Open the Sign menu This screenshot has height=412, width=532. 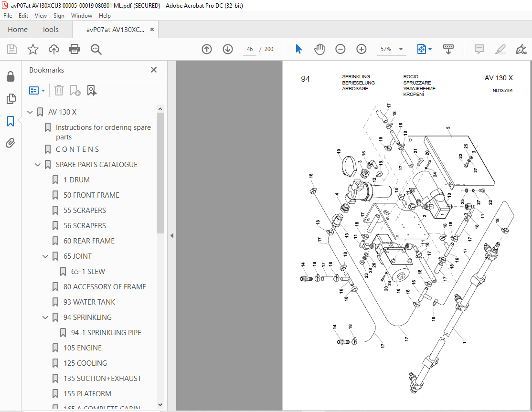click(x=59, y=16)
